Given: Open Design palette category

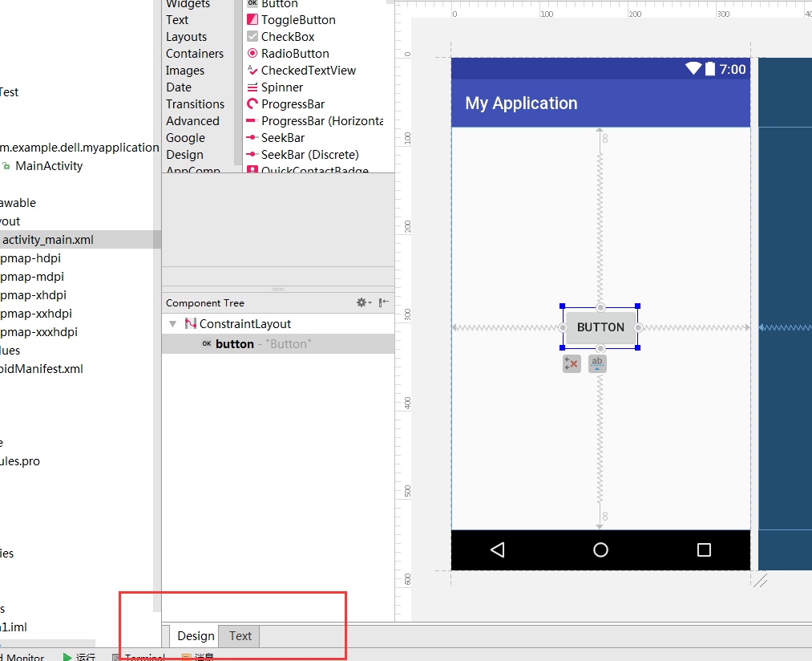Looking at the screenshot, I should point(185,155).
